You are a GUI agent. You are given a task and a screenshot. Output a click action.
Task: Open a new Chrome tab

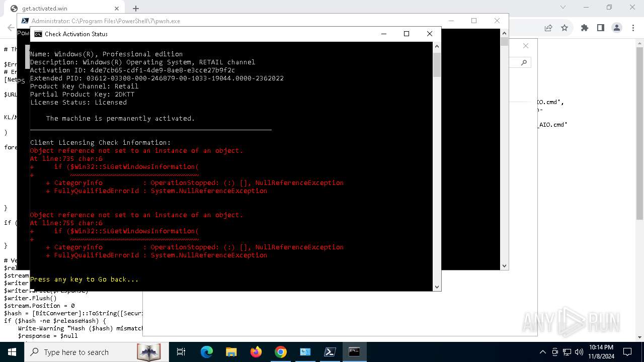click(x=136, y=9)
